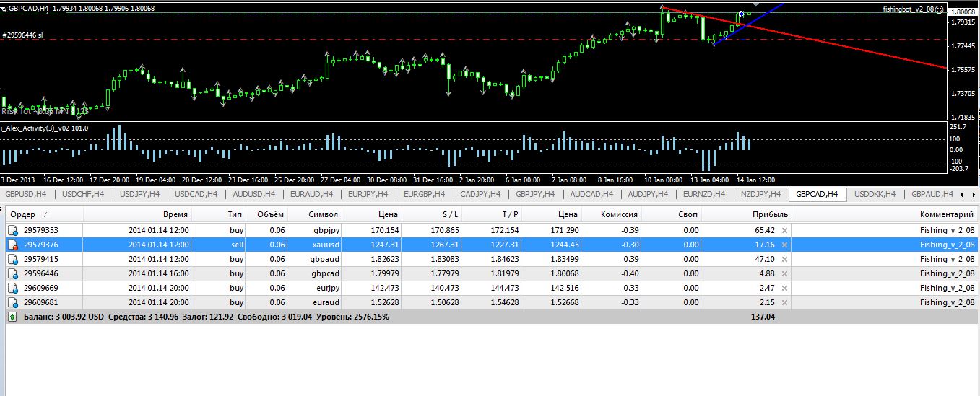The width and height of the screenshot is (980, 396).
Task: Switch to the GBPUSD,H4 chart tab
Action: (25, 194)
